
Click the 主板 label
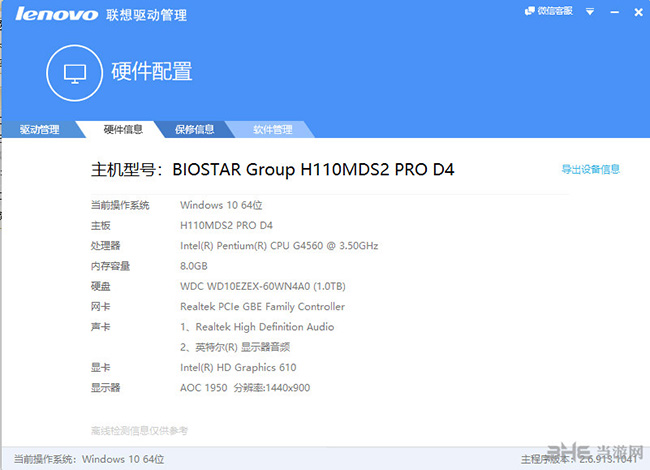pyautogui.click(x=100, y=225)
